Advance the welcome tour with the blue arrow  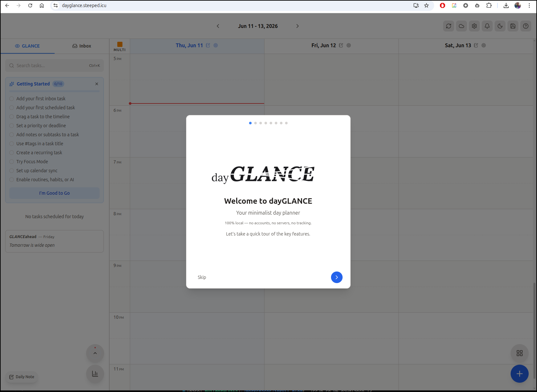(337, 277)
